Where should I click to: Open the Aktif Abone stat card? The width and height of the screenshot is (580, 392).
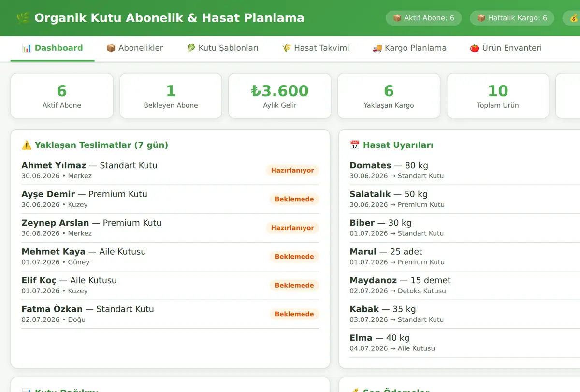62,96
